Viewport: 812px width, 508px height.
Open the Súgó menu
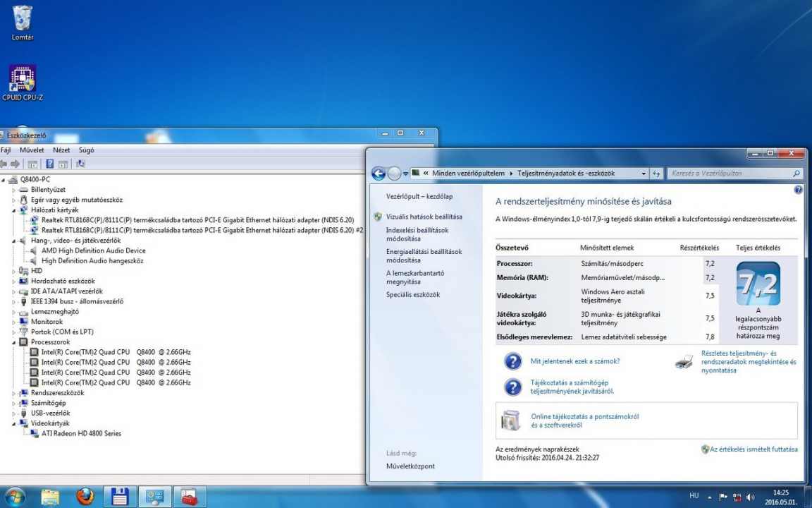click(x=86, y=150)
